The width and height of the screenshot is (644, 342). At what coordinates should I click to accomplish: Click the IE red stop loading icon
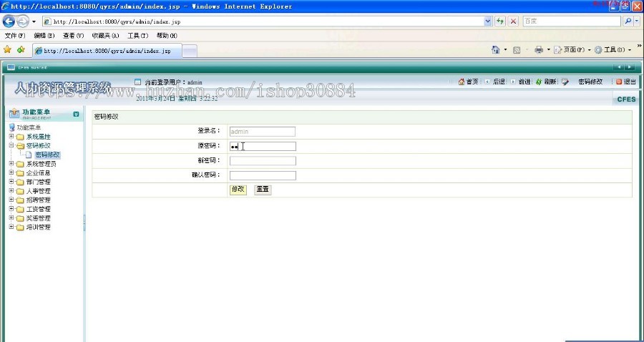pyautogui.click(x=513, y=21)
